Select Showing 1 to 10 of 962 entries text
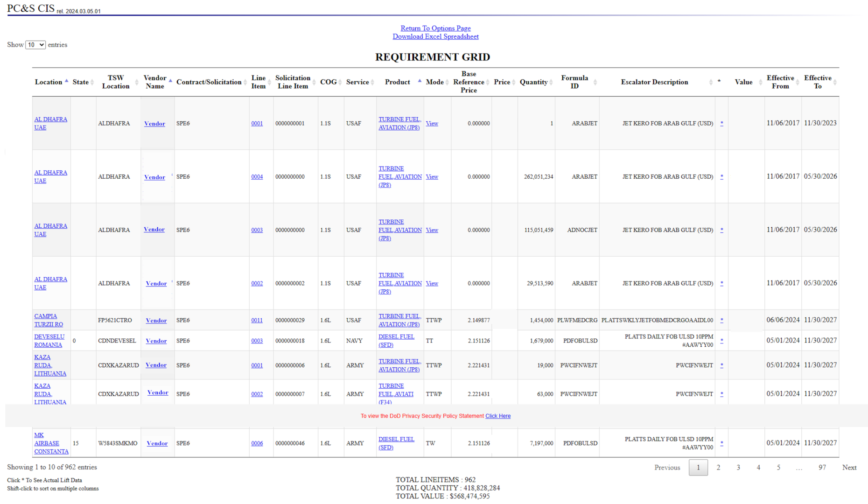Screen dimensions: 868x504 pos(52,467)
